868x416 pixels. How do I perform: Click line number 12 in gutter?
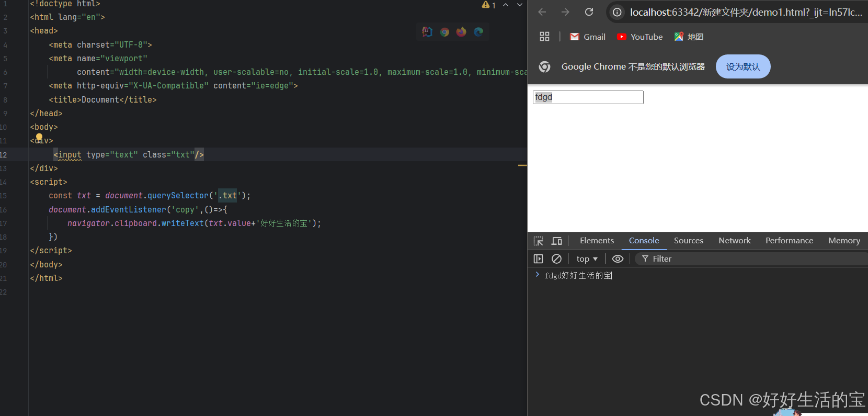(4, 155)
